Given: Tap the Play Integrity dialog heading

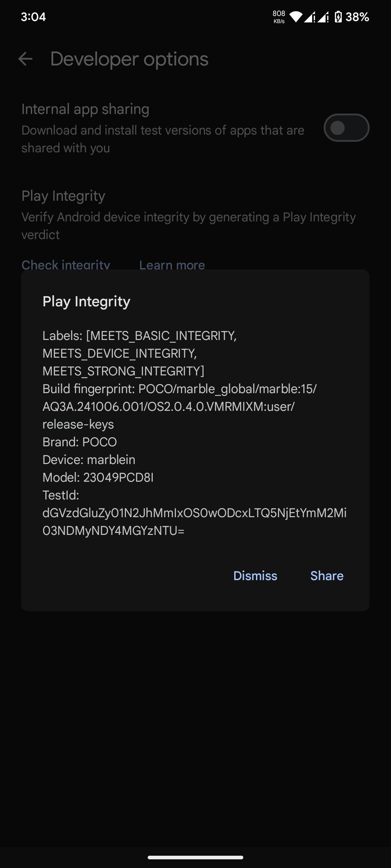Looking at the screenshot, I should coord(86,302).
